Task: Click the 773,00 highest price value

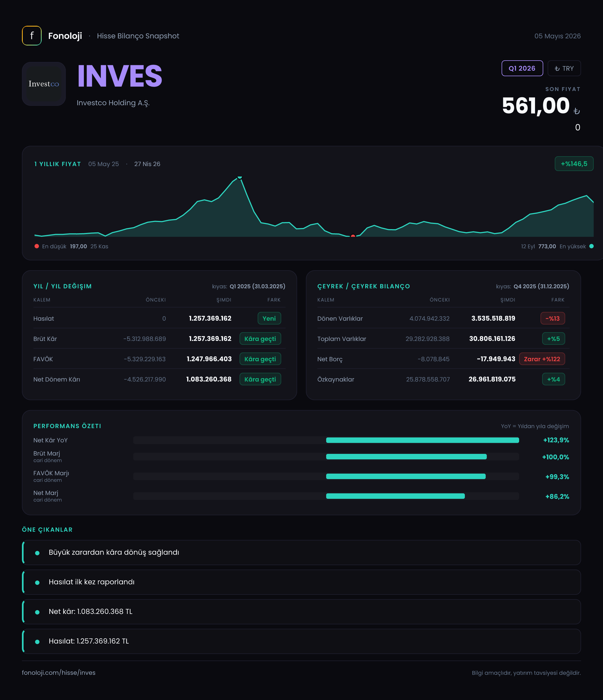Action: (x=547, y=246)
